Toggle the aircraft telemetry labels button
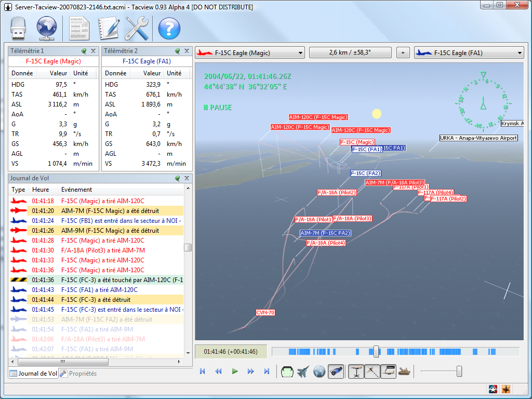The image size is (532, 399). [x=388, y=371]
